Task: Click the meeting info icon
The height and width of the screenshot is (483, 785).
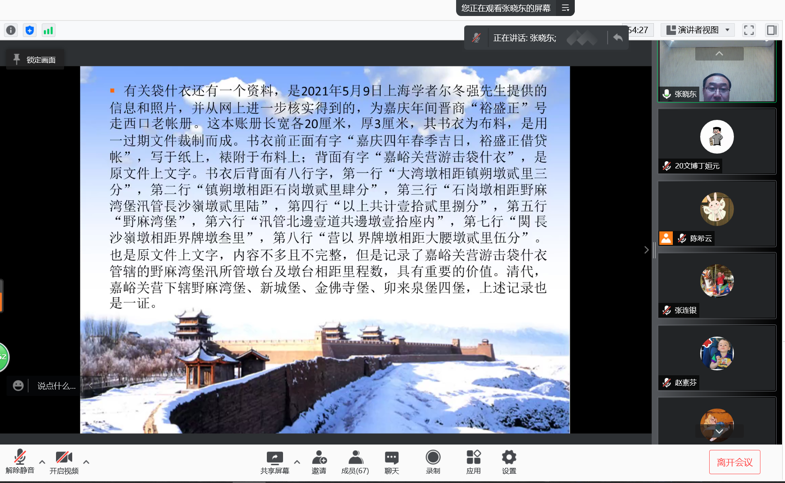Action: pyautogui.click(x=11, y=30)
